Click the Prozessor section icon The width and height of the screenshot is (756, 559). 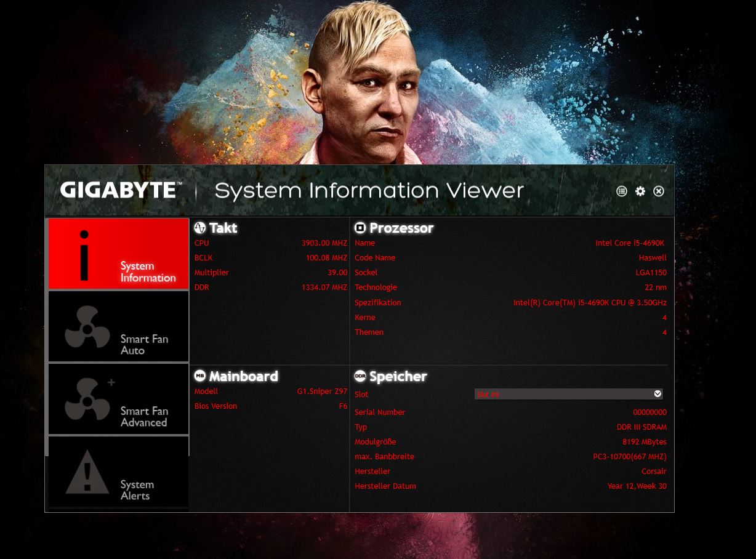coord(360,228)
